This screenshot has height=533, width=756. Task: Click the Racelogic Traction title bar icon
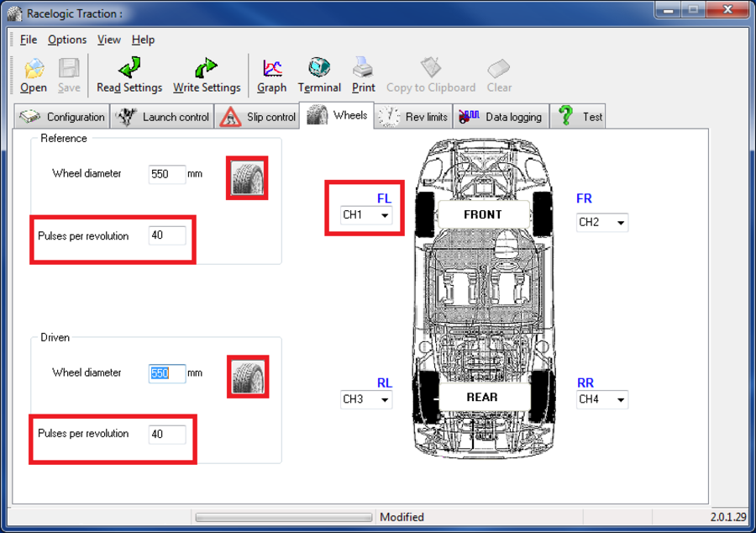[x=14, y=13]
